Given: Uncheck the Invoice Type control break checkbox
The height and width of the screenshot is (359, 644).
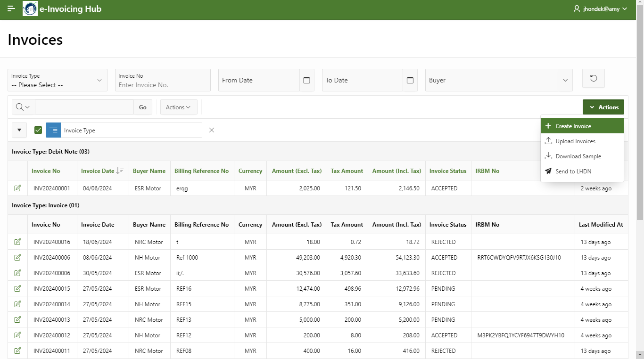Looking at the screenshot, I should (38, 130).
